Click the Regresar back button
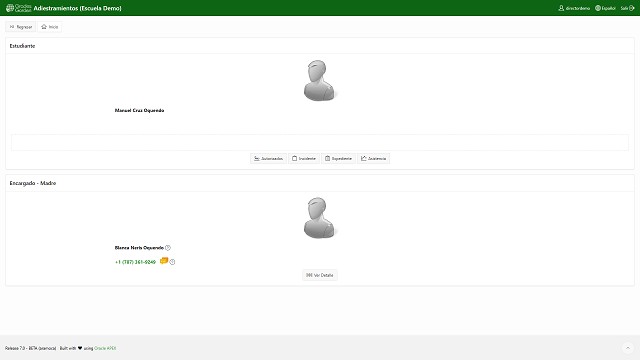The image size is (640, 360). click(x=20, y=27)
